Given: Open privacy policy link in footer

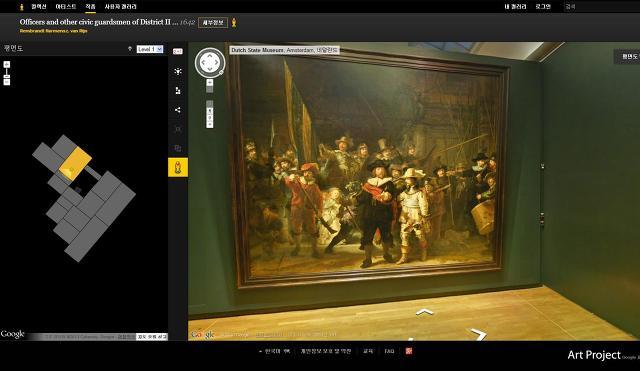Looking at the screenshot, I should pyautogui.click(x=326, y=351).
